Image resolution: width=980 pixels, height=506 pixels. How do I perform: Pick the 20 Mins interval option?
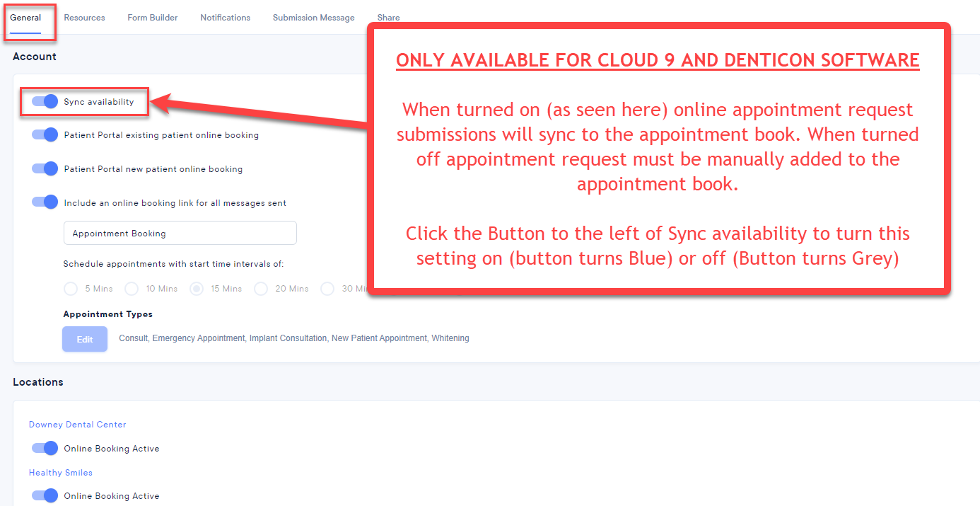click(261, 289)
